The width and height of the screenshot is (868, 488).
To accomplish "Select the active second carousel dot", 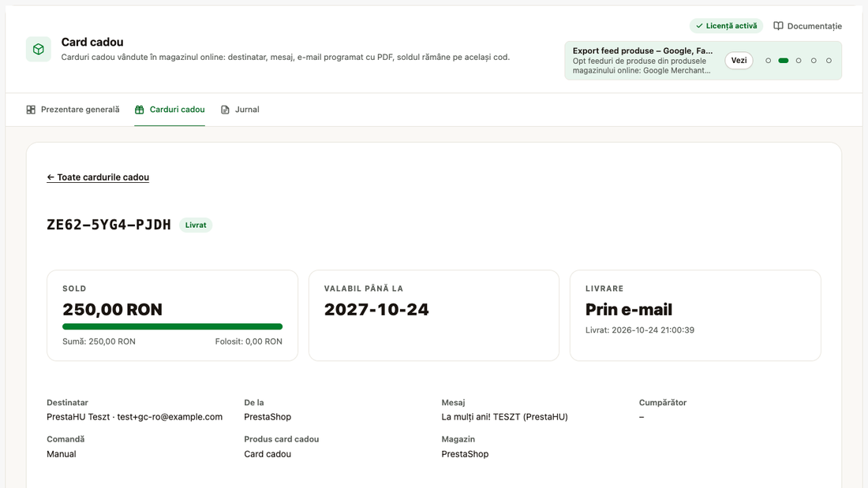I will tap(784, 60).
